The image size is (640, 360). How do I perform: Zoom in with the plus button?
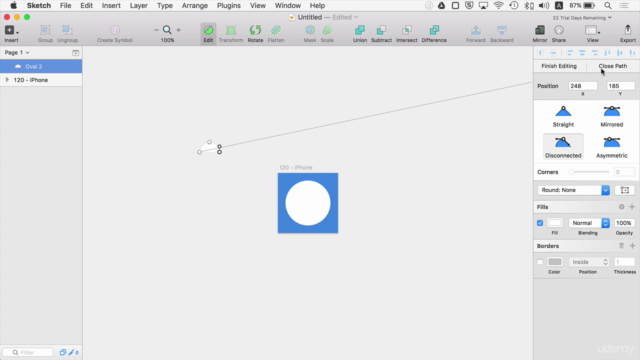coord(178,30)
